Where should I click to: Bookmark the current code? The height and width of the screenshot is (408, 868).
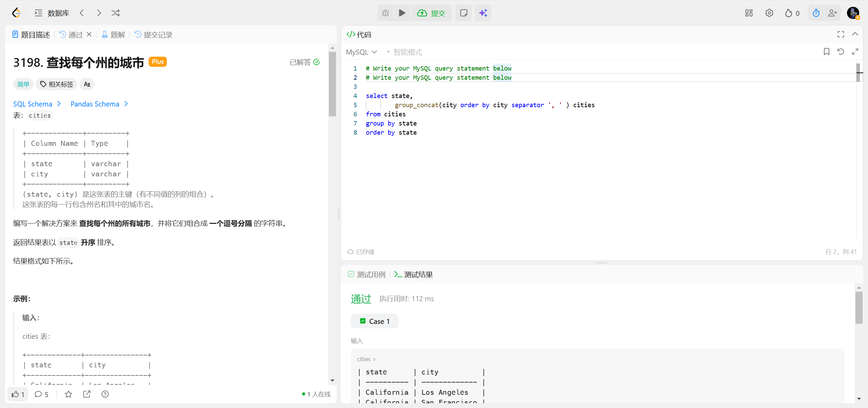[826, 52]
